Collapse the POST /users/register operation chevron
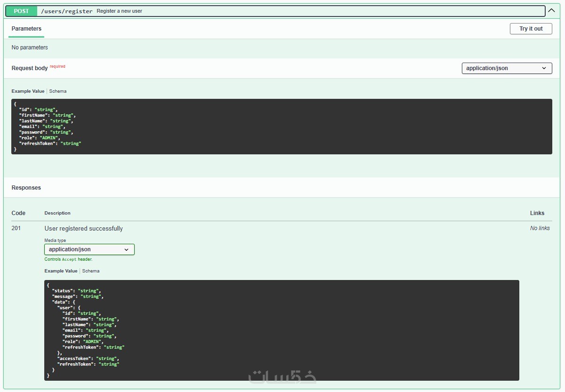Viewport: 565px width, 392px height. pyautogui.click(x=551, y=10)
